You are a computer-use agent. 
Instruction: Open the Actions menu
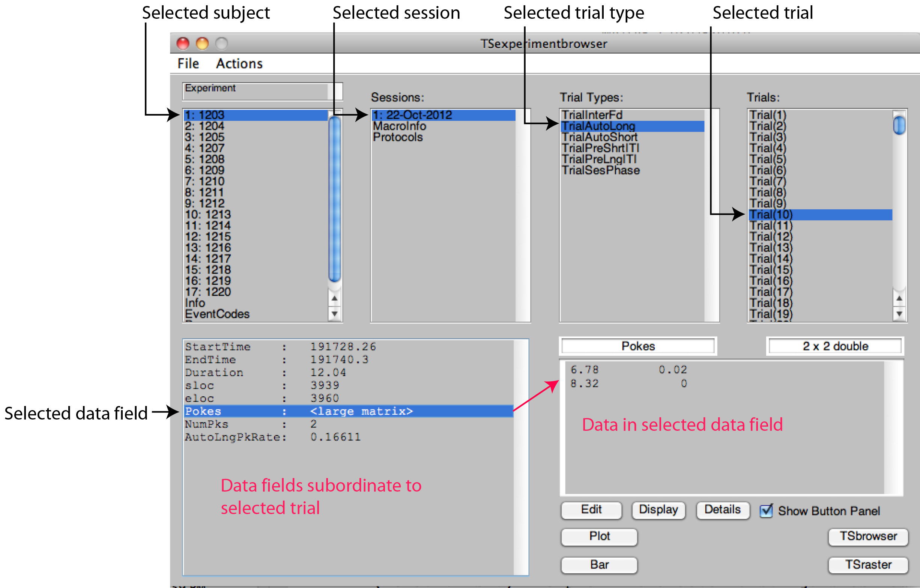click(239, 63)
